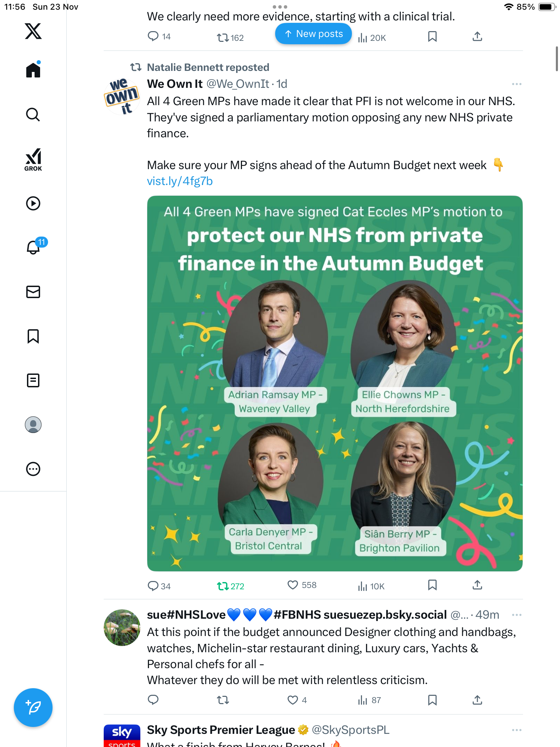Open more options on sue#NHSLove post
This screenshot has height=747, width=560.
516,615
